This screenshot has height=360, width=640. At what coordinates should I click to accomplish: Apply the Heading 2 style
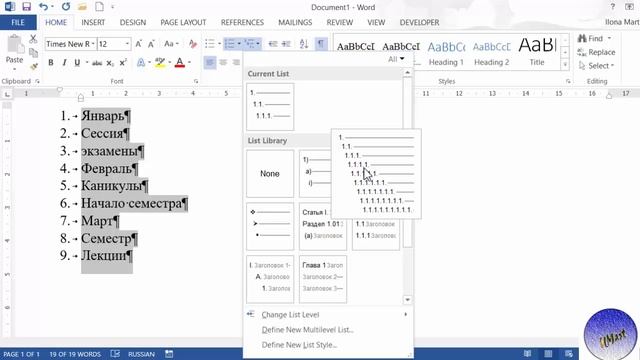pos(491,53)
